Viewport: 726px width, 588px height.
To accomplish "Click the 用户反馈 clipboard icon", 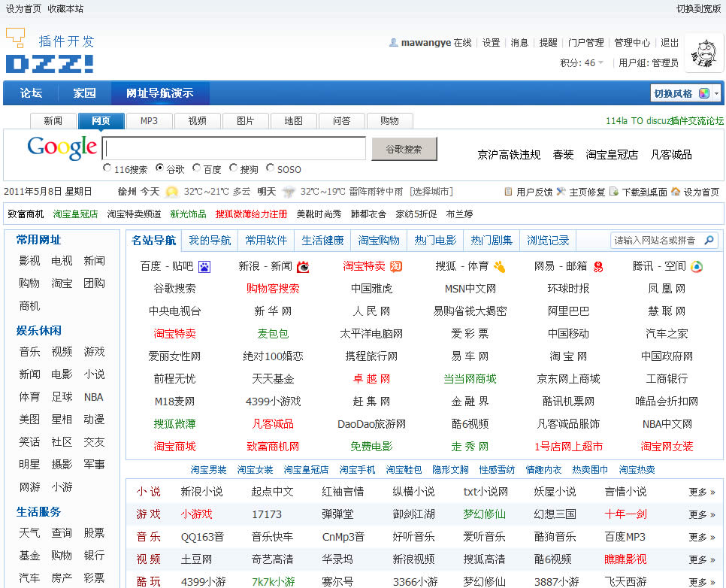I will (x=508, y=192).
